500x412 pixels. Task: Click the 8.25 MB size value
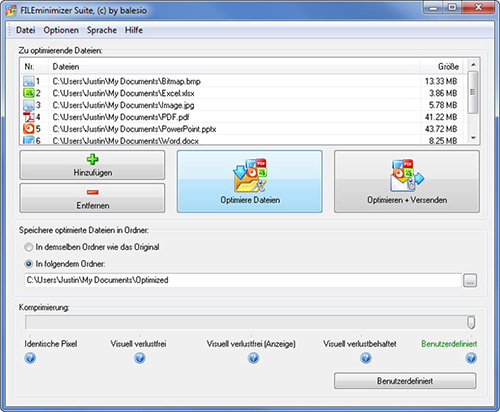pyautogui.click(x=443, y=141)
